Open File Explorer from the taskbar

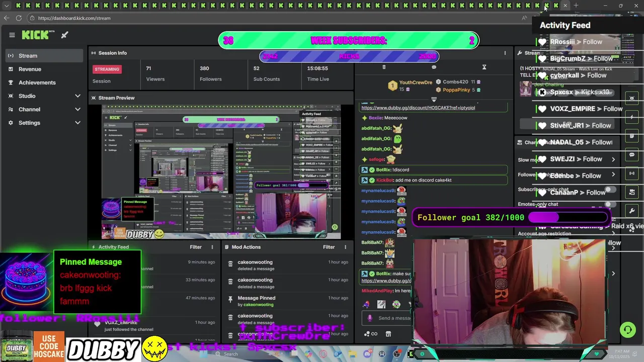(x=353, y=354)
